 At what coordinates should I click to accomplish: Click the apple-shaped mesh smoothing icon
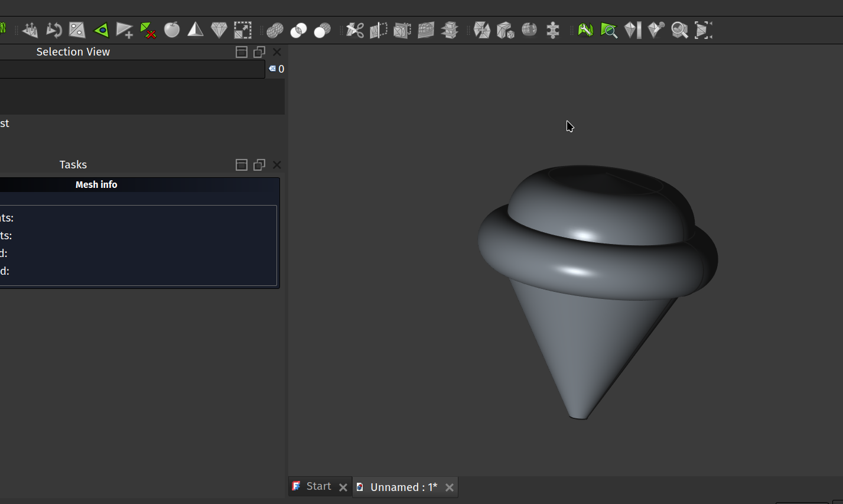pos(172,30)
